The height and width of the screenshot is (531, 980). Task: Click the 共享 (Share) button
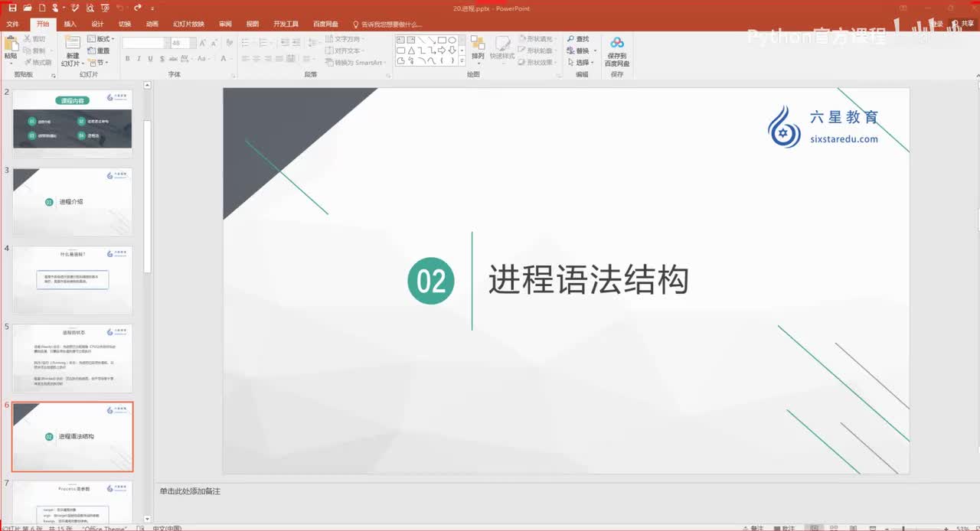point(962,24)
